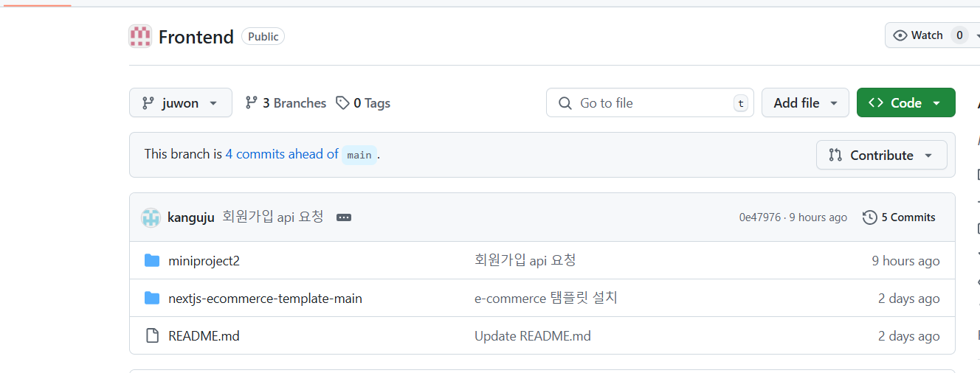Open the juwon branch selector dropdown
This screenshot has width=980, height=373.
[181, 102]
